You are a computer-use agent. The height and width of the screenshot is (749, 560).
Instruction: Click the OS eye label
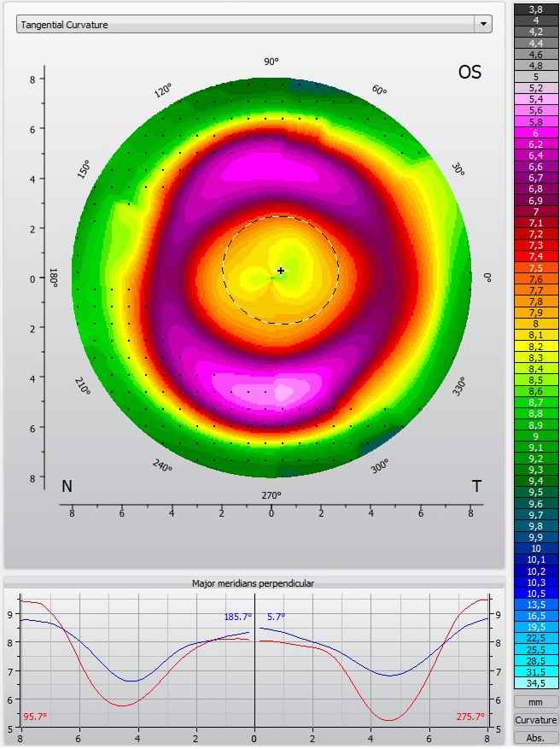(x=470, y=72)
